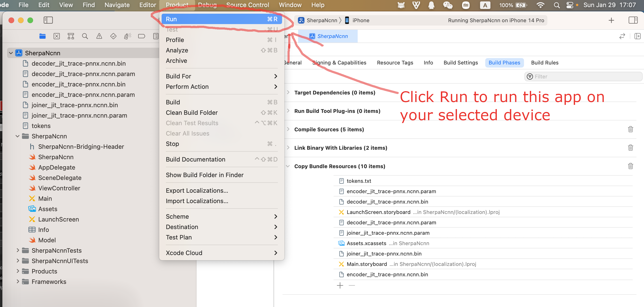Select tokens.txt in Copy Bundle Resources
Viewport: 644px width, 307px height.
click(359, 181)
